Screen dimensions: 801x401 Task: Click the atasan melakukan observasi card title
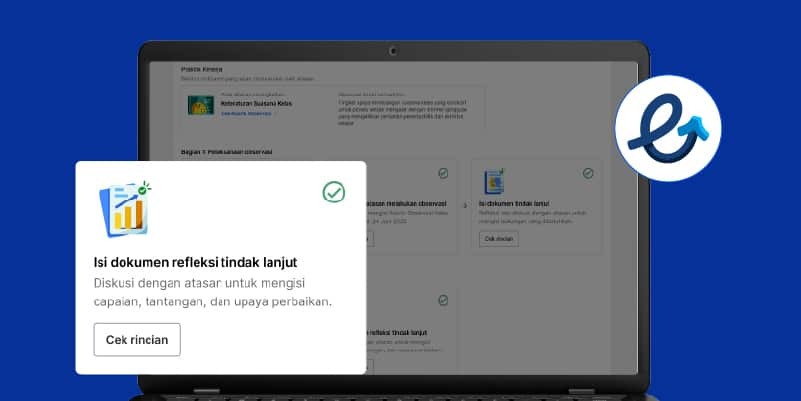(x=410, y=205)
